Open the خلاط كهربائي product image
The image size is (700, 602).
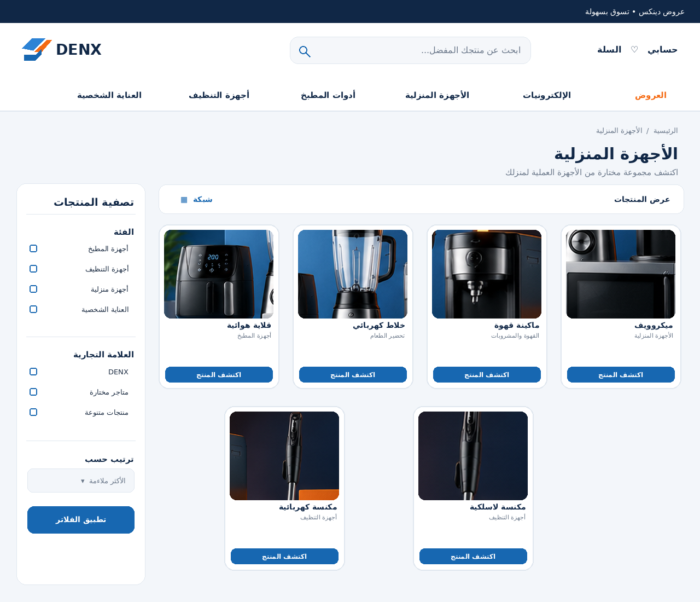point(353,274)
